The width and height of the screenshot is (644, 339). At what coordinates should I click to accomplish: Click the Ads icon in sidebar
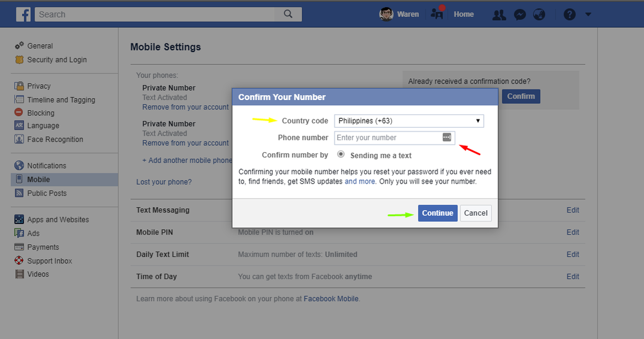click(x=19, y=233)
